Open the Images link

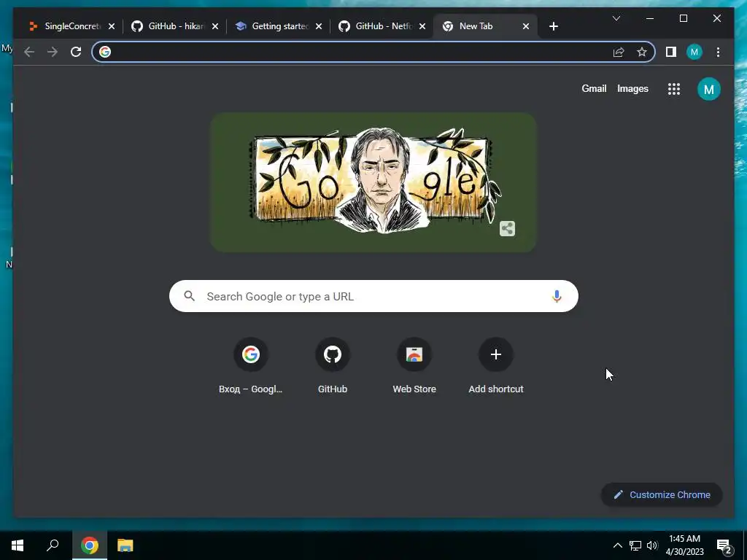pyautogui.click(x=632, y=88)
